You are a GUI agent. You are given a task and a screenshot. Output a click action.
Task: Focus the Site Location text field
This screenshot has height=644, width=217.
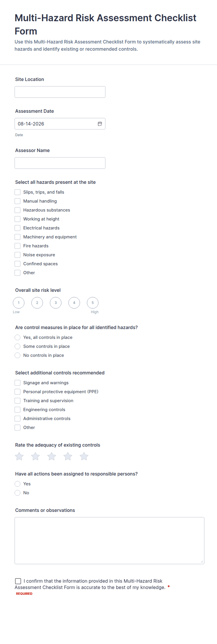pyautogui.click(x=60, y=92)
